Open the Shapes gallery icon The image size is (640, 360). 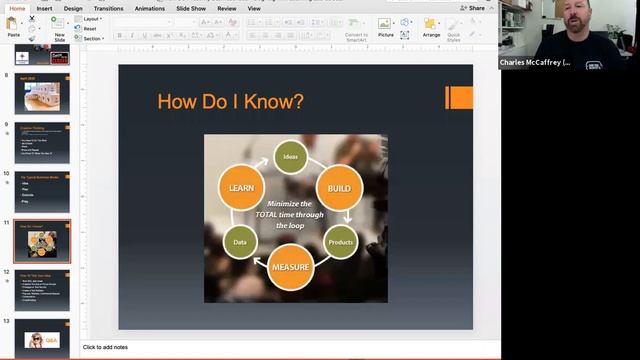pyautogui.click(x=404, y=22)
